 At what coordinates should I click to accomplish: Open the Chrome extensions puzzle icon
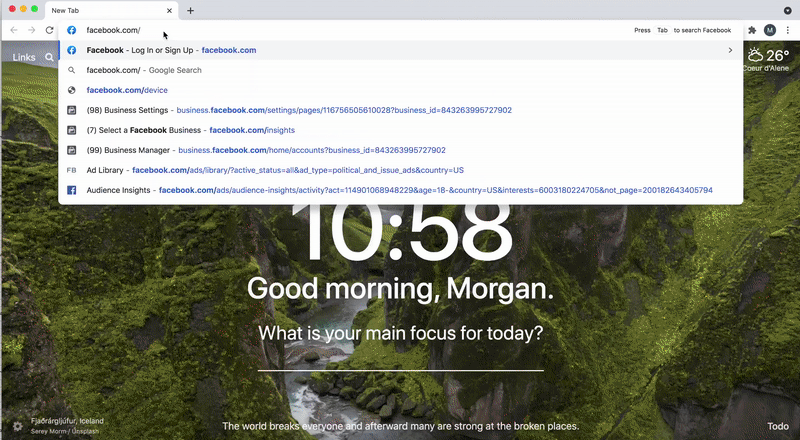click(x=752, y=30)
